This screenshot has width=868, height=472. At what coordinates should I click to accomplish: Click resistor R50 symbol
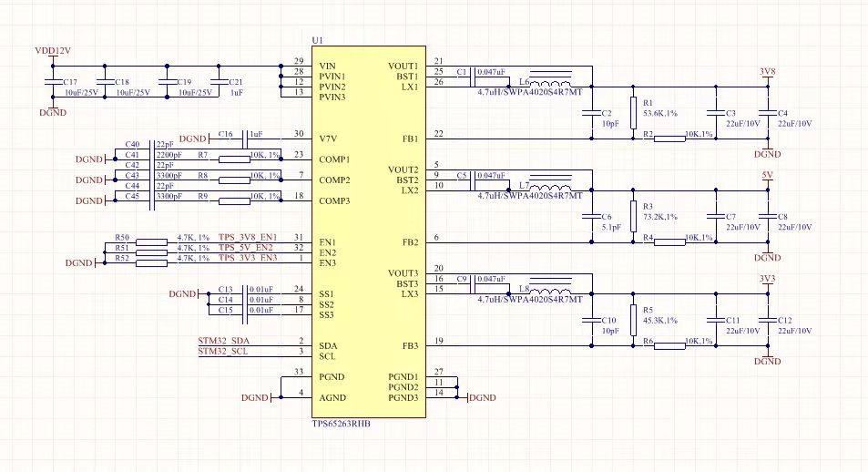click(x=152, y=242)
